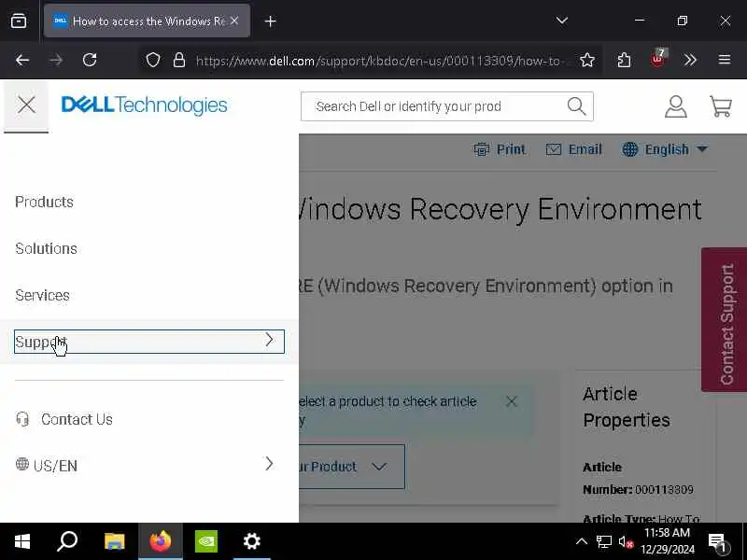Open Firefox View icon in tab bar

tap(19, 21)
